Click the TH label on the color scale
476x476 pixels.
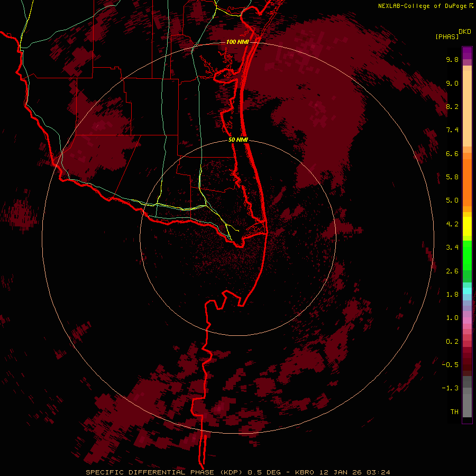(x=454, y=412)
